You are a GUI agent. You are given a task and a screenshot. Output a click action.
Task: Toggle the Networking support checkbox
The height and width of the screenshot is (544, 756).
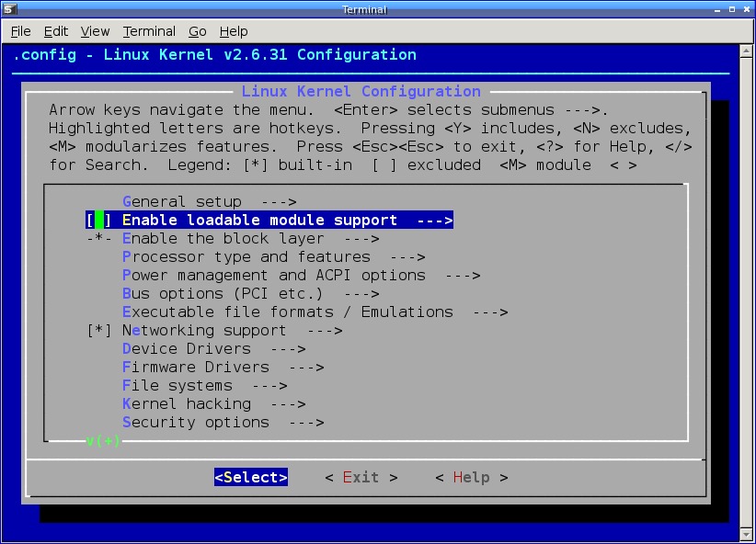(98, 331)
